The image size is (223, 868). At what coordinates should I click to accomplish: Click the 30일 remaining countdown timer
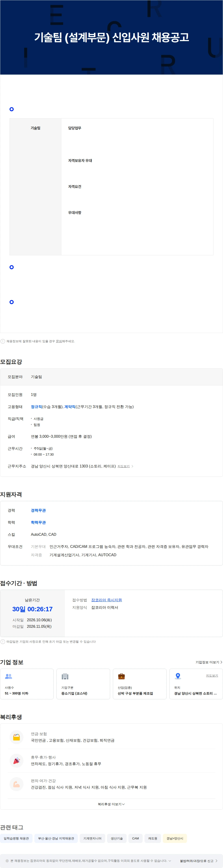click(x=32, y=609)
